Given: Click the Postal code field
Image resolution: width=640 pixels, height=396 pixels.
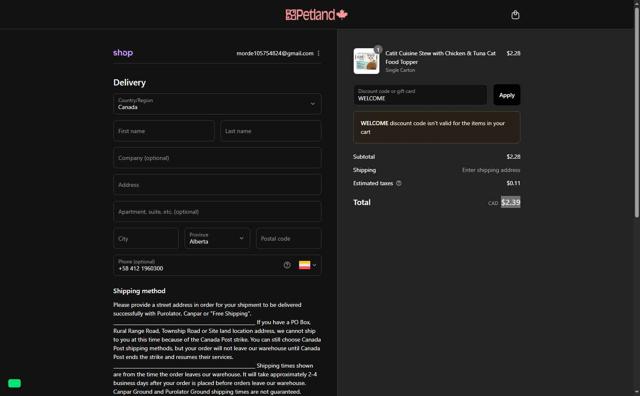Looking at the screenshot, I should click(x=289, y=238).
